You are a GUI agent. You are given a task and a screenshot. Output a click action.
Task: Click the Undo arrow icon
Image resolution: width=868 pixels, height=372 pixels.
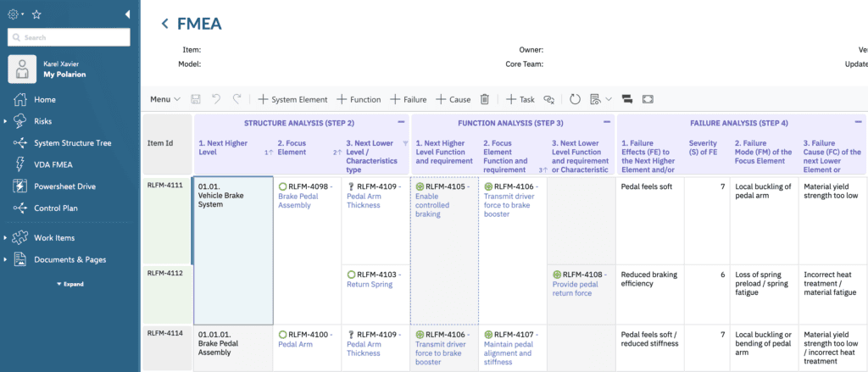(217, 99)
